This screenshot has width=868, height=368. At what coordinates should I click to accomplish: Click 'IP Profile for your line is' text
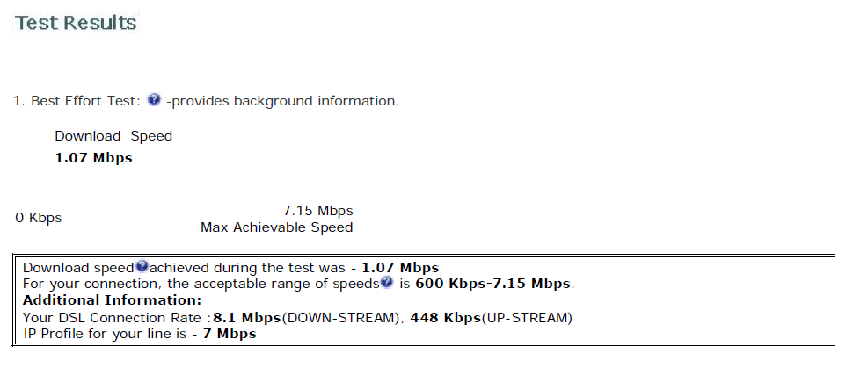point(106,335)
